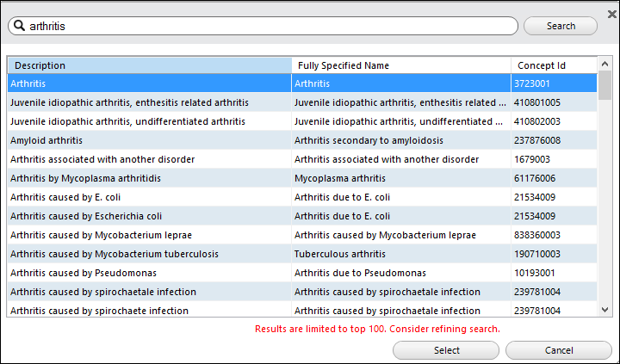Sort by the Description column header
Screen dimensions: 620x364
(150, 65)
